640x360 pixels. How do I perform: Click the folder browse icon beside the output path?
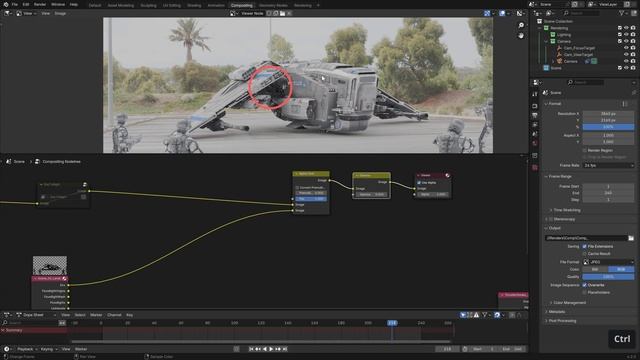(x=631, y=238)
